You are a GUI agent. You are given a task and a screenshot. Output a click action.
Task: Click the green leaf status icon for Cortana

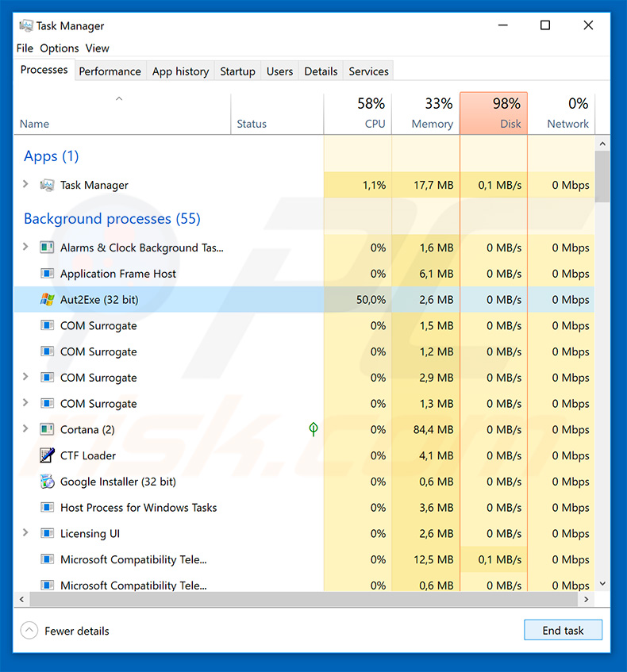(x=313, y=429)
